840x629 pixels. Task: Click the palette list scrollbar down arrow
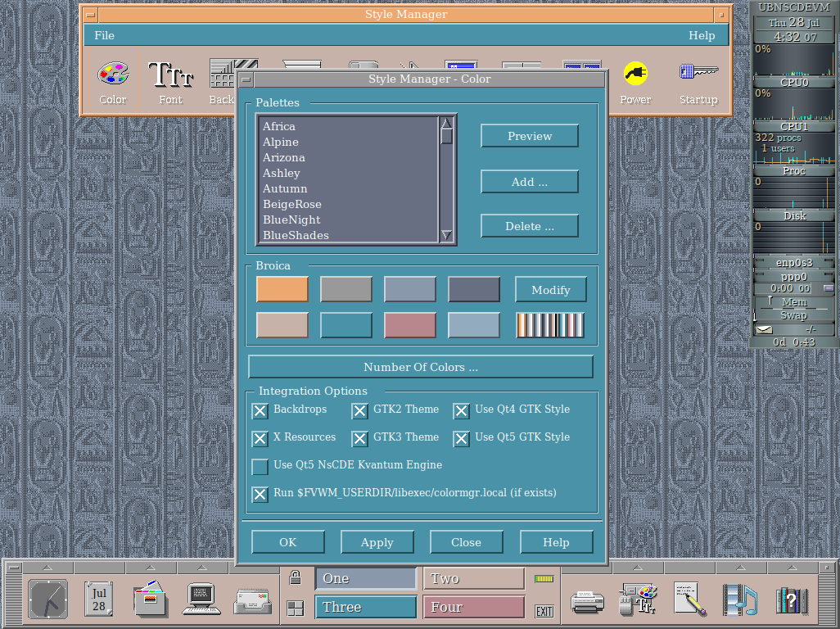point(446,236)
